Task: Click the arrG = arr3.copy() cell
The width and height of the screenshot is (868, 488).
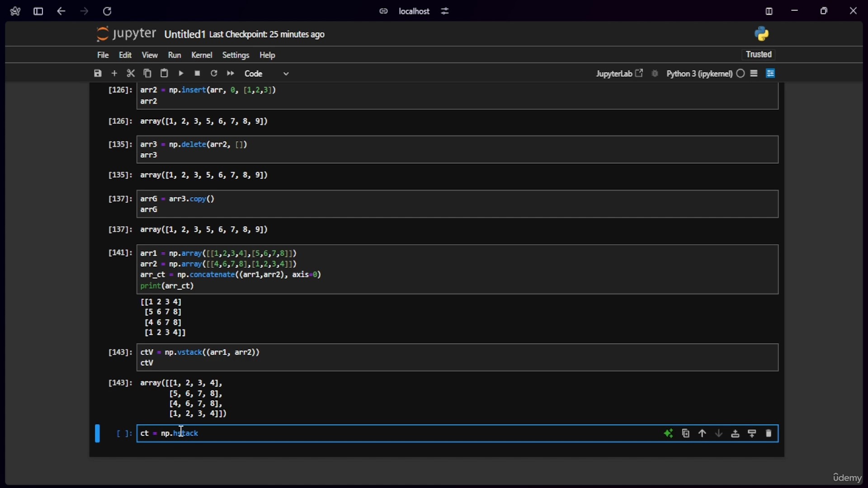Action: 458,204
